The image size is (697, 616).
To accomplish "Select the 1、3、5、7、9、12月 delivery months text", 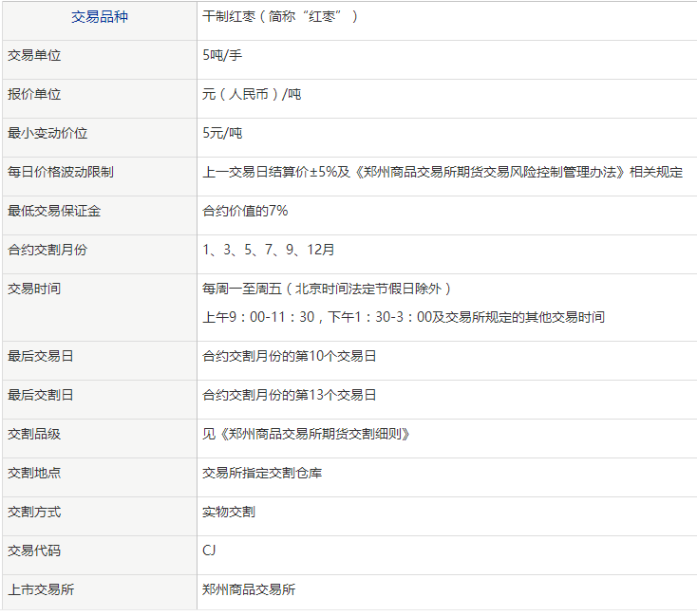I will [269, 250].
